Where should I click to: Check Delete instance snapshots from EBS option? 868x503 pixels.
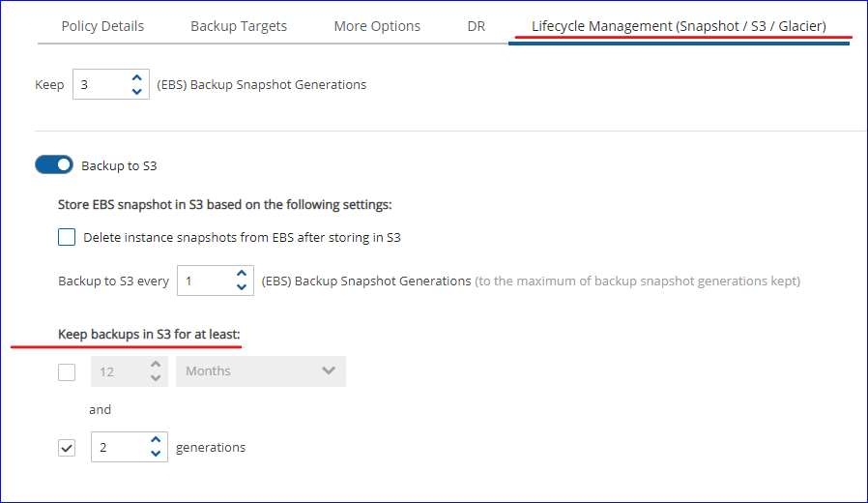(67, 237)
